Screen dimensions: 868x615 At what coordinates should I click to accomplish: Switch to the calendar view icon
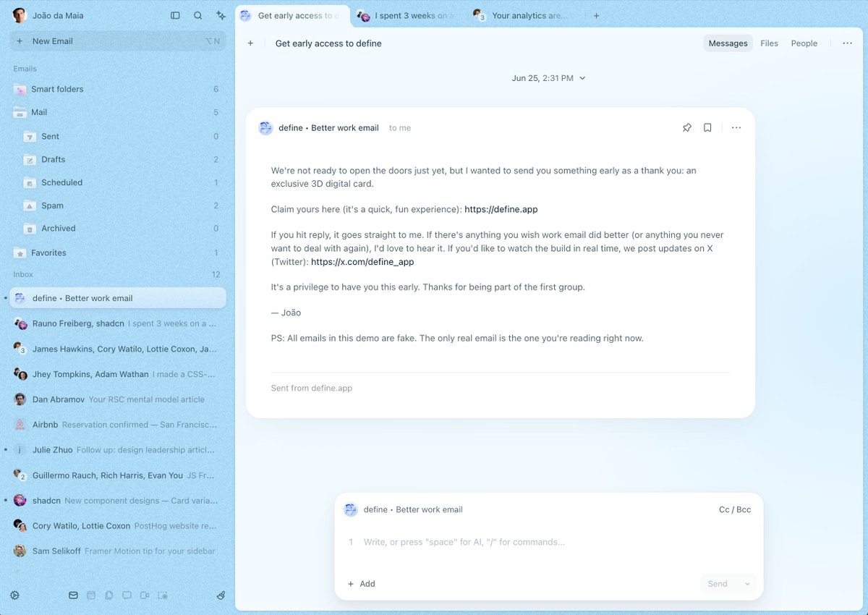[x=91, y=595]
